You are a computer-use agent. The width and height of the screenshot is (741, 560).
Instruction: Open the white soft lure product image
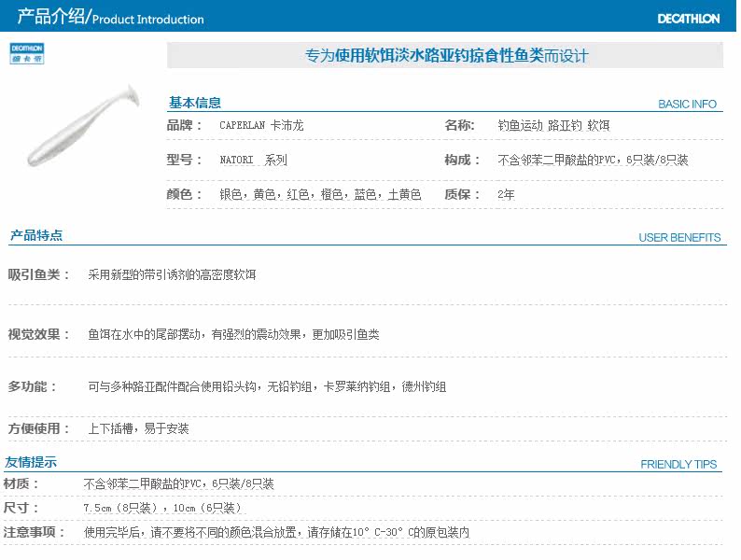click(84, 125)
